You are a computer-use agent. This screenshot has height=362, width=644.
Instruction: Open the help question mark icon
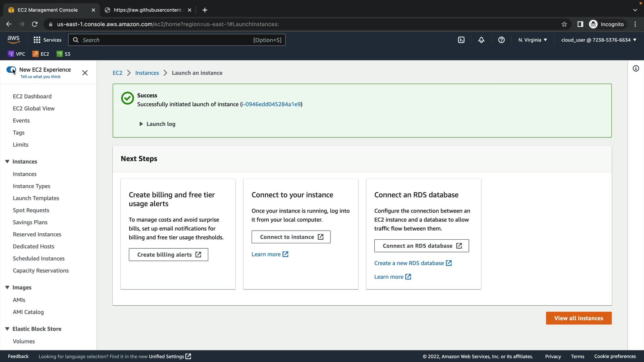pyautogui.click(x=501, y=40)
